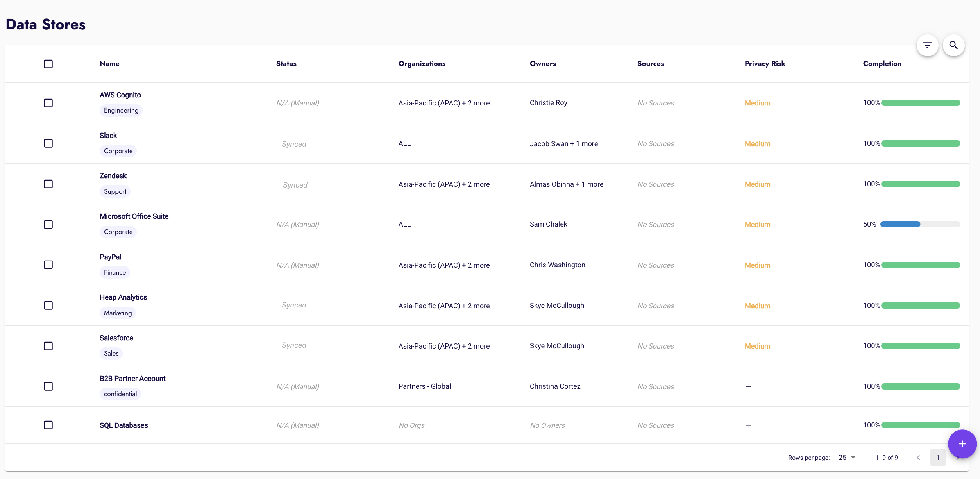The width and height of the screenshot is (980, 479).
Task: Click owner Christie Roy
Action: click(x=549, y=103)
